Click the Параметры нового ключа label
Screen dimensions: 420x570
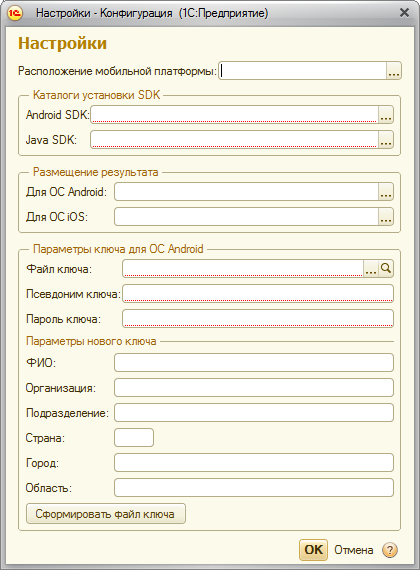tap(91, 341)
